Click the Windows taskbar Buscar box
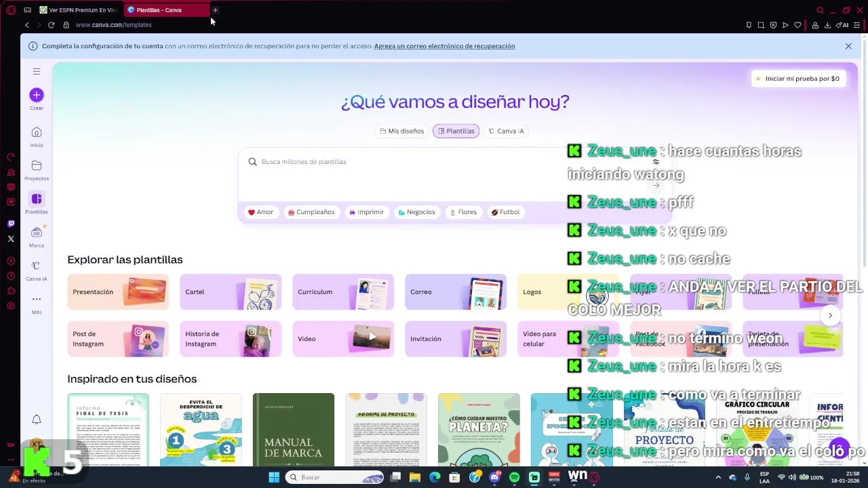 [336, 477]
